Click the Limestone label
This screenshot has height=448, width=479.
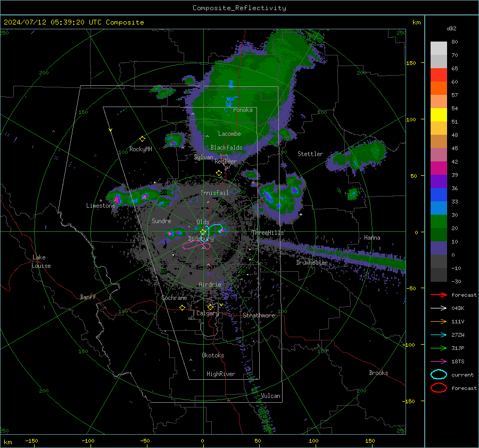(101, 206)
